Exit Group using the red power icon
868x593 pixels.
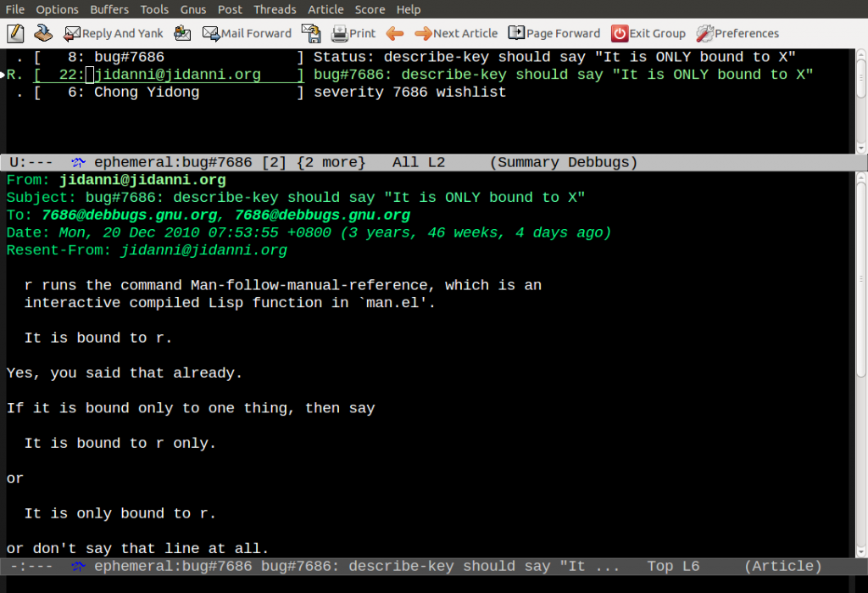tap(619, 33)
